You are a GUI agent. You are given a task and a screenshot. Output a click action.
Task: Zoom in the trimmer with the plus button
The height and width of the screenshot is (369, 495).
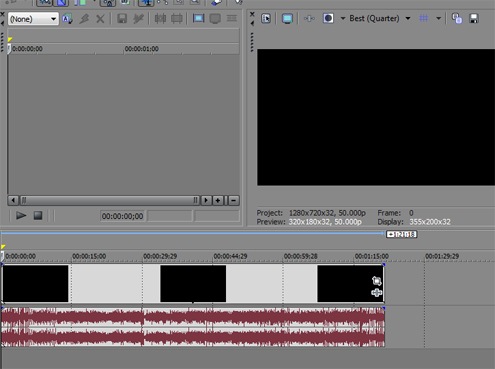click(x=218, y=200)
